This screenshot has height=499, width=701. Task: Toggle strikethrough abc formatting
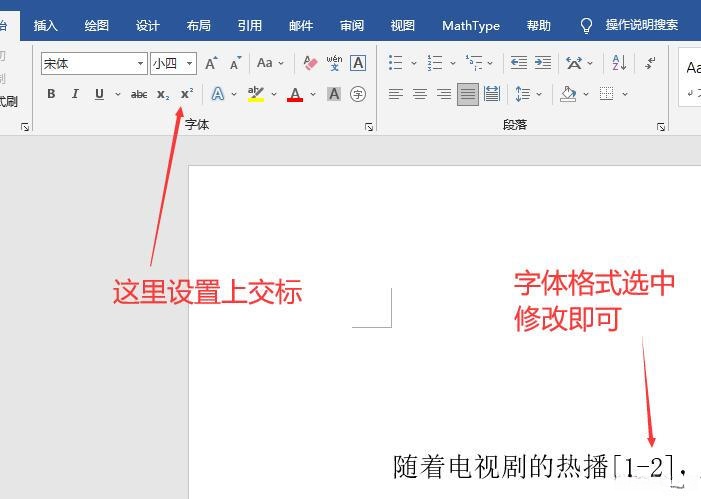139,94
